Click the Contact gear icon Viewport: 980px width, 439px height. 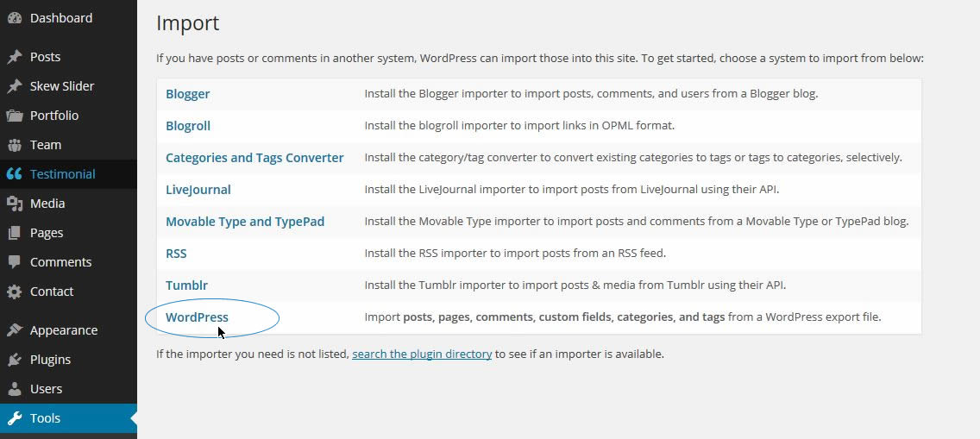14,292
